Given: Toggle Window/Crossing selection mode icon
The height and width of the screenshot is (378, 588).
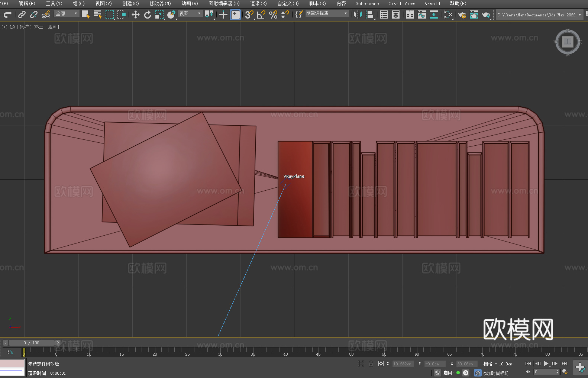Looking at the screenshot, I should (122, 14).
